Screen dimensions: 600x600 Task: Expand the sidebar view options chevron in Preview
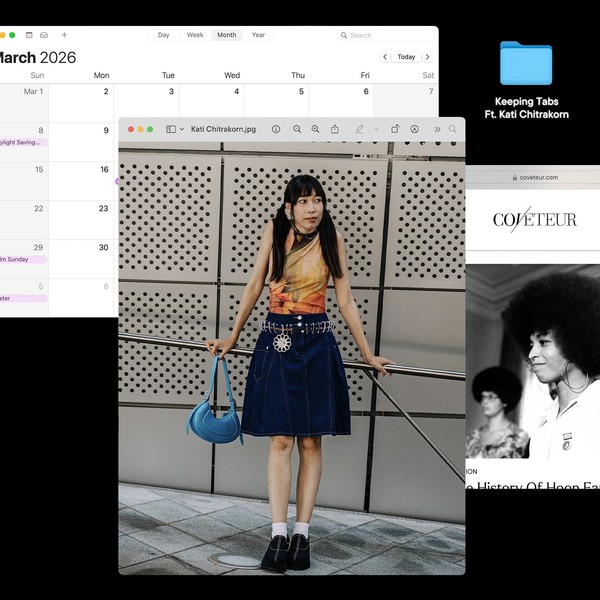click(182, 129)
